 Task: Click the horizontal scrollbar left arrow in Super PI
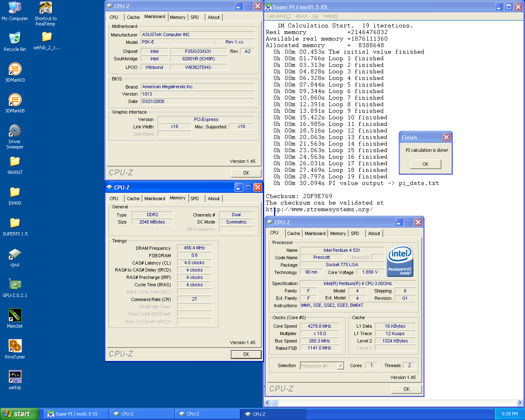coord(267,403)
